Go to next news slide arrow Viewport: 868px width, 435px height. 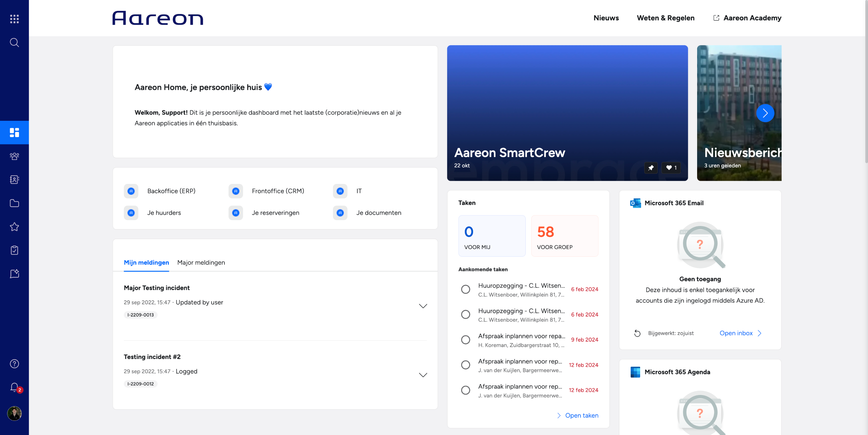(x=765, y=113)
